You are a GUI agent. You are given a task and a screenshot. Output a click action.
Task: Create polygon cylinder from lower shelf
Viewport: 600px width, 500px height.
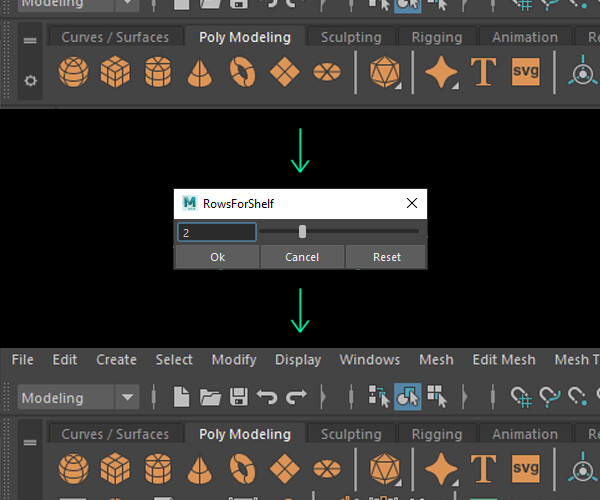tap(158, 469)
